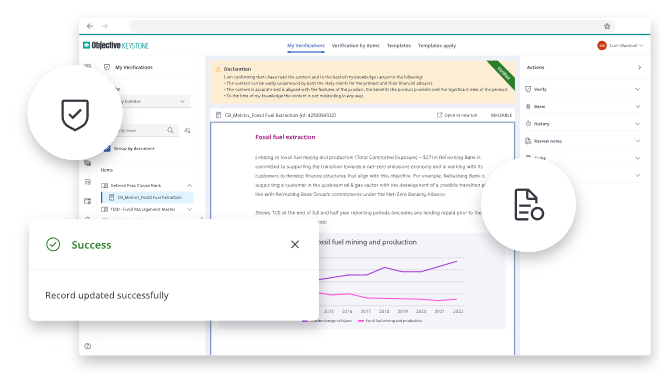Switch to Verification by items tab

tap(355, 45)
